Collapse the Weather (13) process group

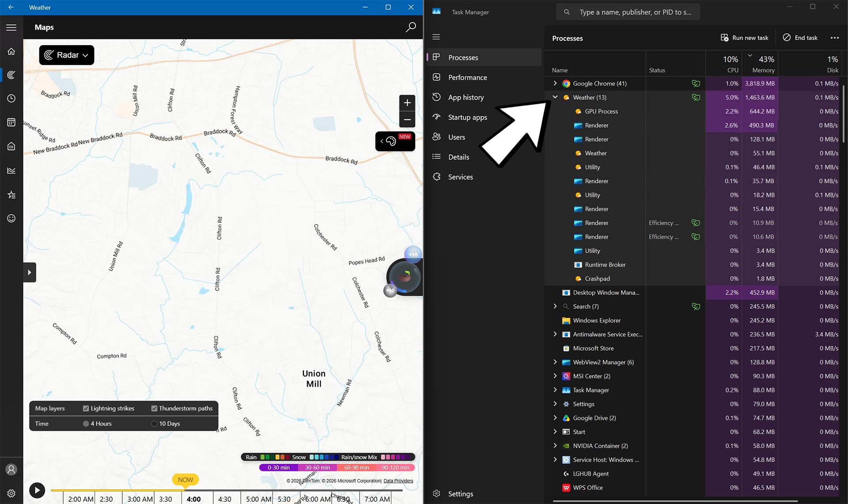tap(555, 97)
